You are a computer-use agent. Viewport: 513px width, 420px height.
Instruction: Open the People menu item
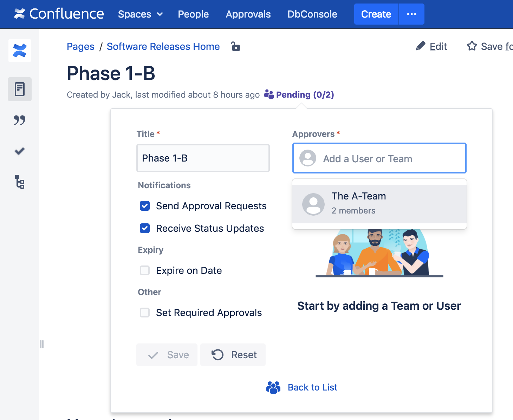(x=193, y=14)
